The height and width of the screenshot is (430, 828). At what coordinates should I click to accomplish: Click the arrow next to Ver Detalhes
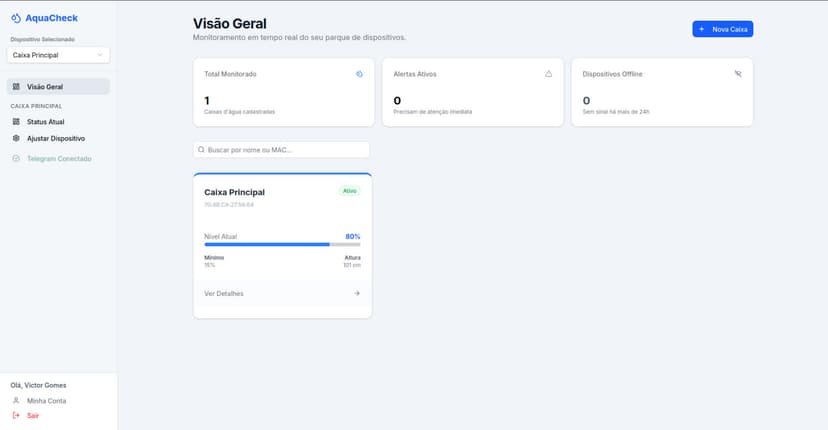tap(357, 293)
